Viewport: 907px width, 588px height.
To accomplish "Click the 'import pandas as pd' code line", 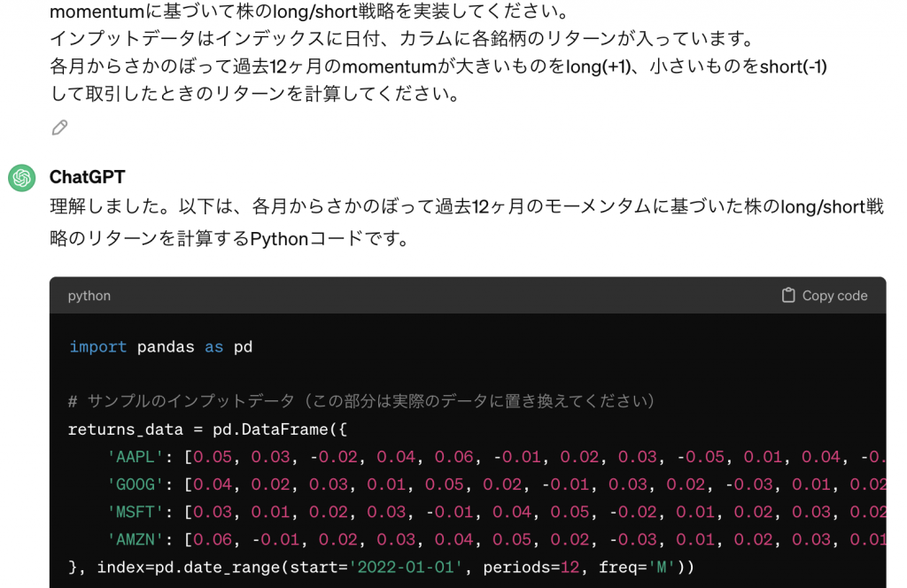I will [161, 347].
